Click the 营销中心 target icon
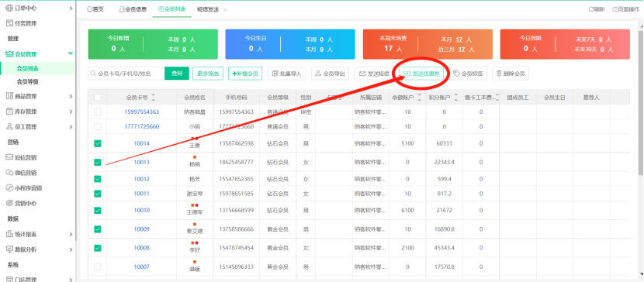 [x=9, y=203]
